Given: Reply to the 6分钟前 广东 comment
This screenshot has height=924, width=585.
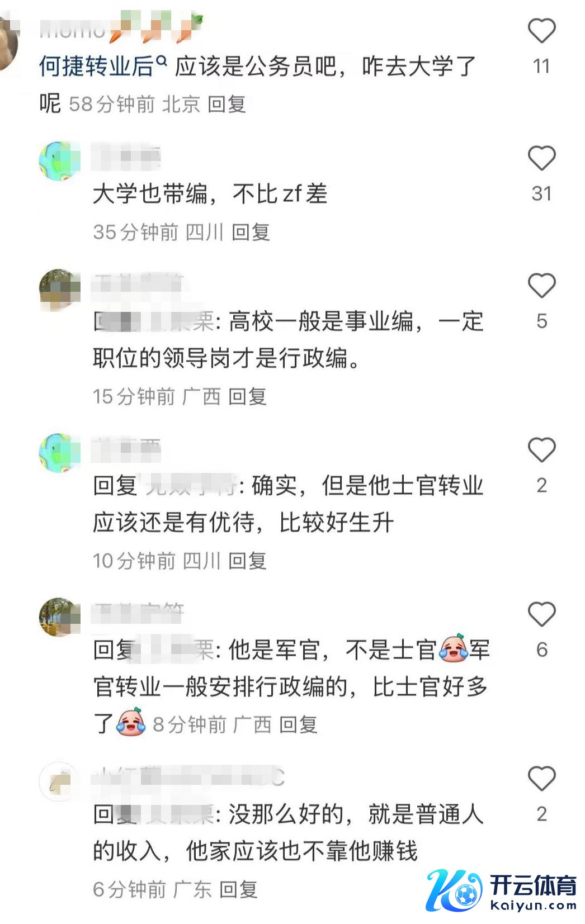Looking at the screenshot, I should click(238, 889).
